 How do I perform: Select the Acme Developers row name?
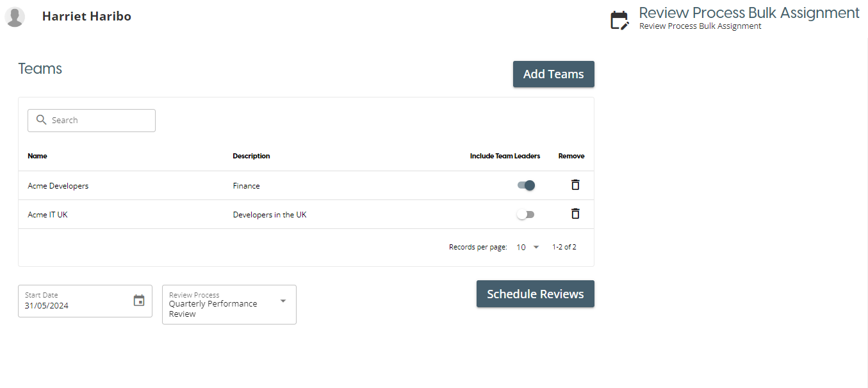(58, 186)
